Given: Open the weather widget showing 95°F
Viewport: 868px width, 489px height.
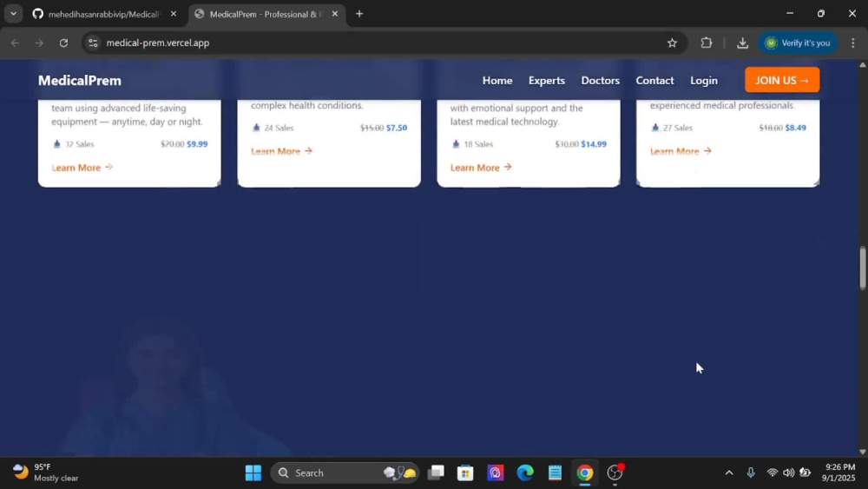Looking at the screenshot, I should coord(45,472).
